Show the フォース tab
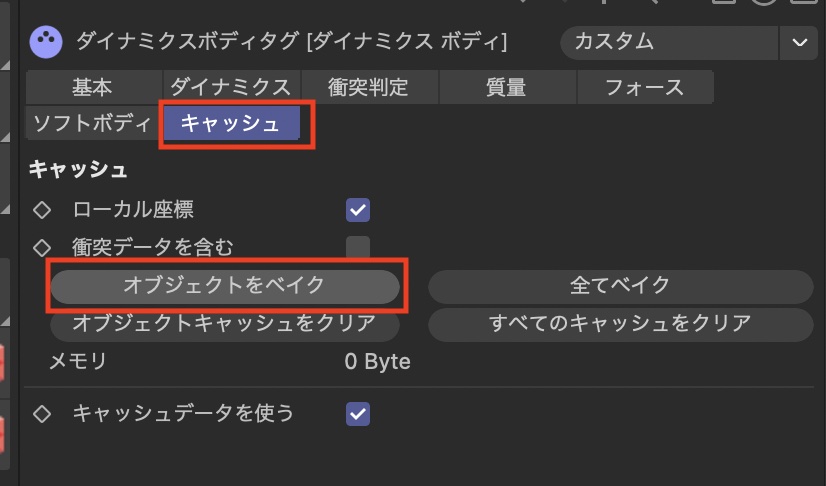 [x=644, y=87]
